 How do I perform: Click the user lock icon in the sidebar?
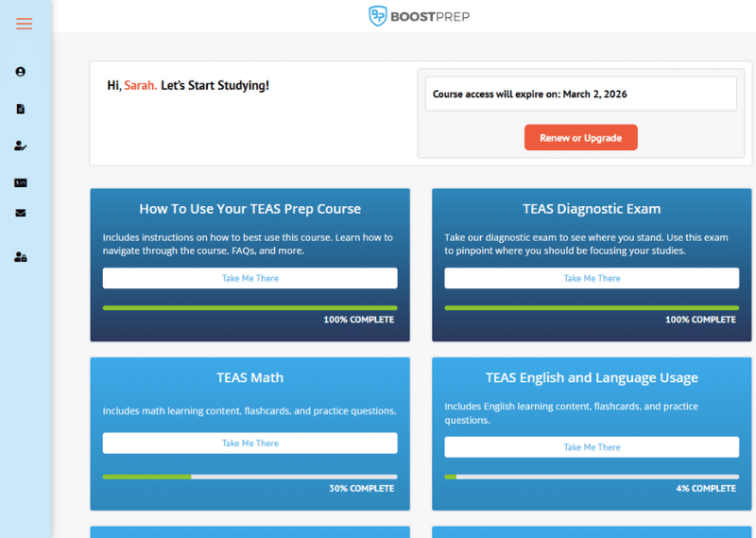20,256
